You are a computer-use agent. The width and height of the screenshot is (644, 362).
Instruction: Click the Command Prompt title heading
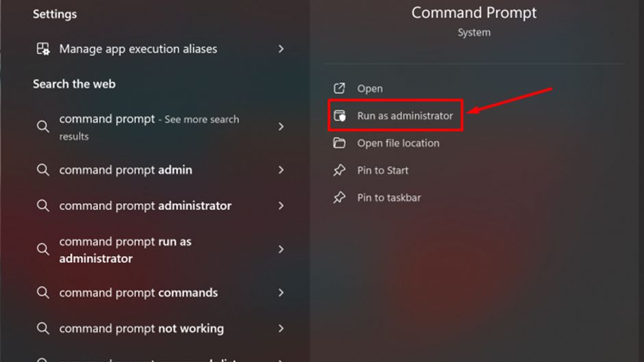coord(473,13)
